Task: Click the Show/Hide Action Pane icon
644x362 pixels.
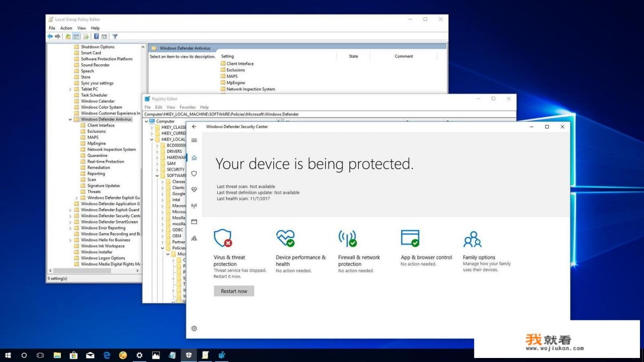Action: pos(104,37)
